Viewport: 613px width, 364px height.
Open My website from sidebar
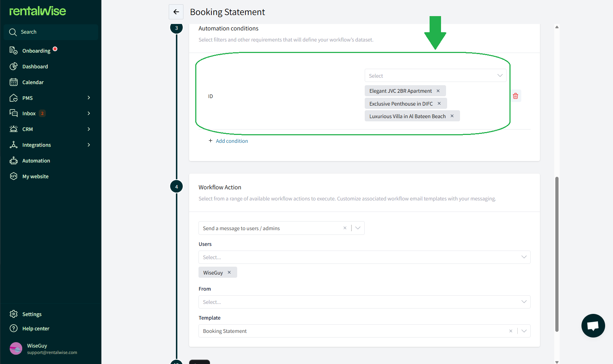pos(35,176)
